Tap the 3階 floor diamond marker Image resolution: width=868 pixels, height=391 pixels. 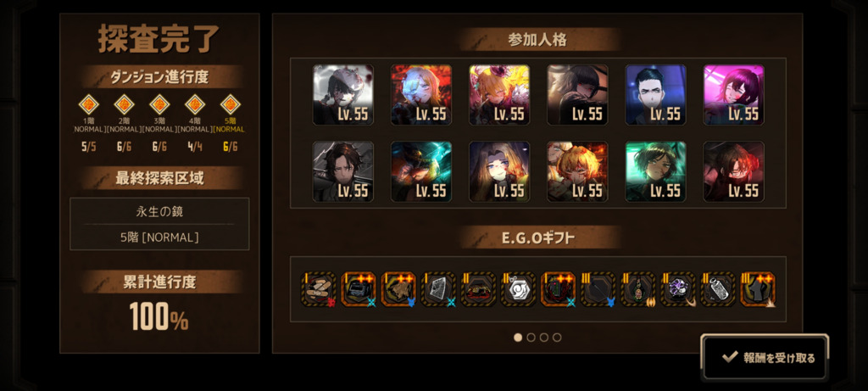pos(159,104)
